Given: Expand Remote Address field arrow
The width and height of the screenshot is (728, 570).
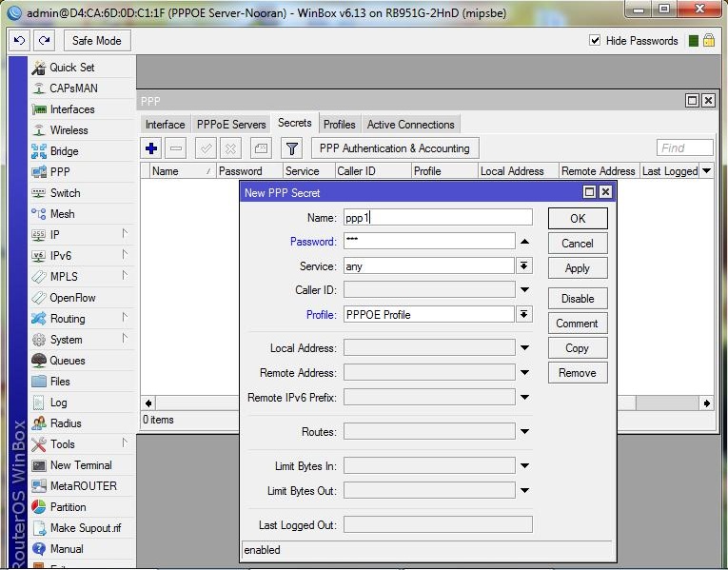Looking at the screenshot, I should 524,372.
